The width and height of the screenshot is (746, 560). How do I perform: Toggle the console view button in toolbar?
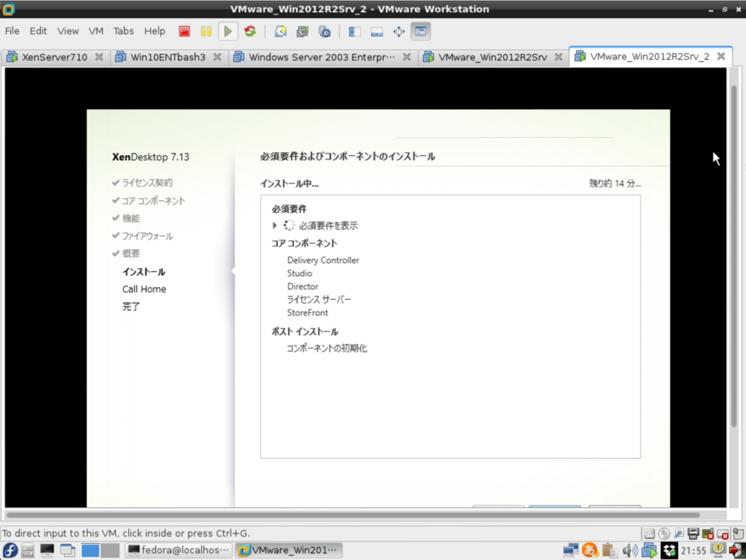click(x=420, y=31)
